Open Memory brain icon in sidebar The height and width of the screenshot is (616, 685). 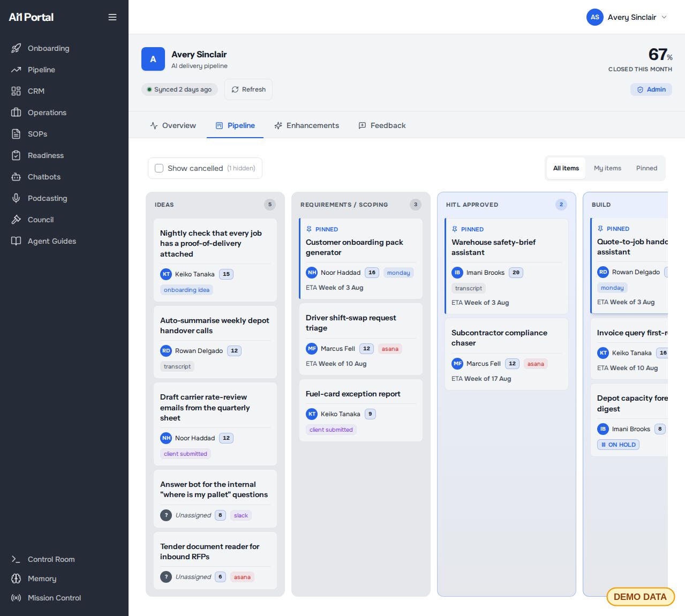(16, 579)
